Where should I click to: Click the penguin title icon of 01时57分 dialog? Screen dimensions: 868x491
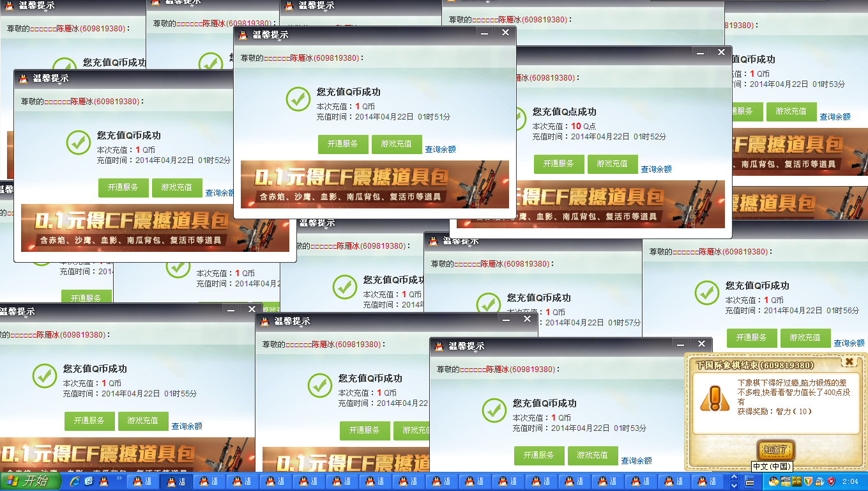click(x=433, y=241)
